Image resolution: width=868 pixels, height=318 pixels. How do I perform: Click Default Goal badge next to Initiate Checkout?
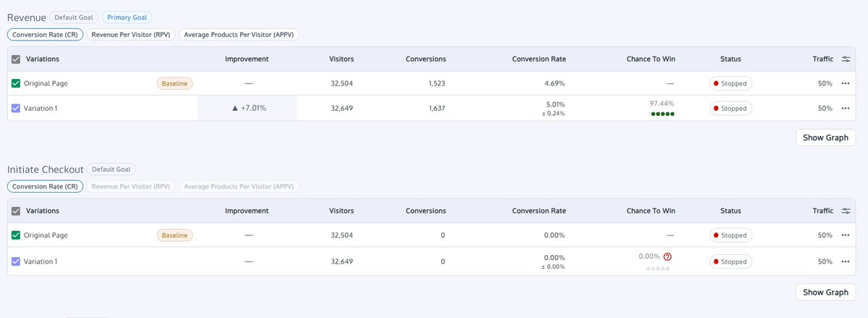(x=111, y=170)
